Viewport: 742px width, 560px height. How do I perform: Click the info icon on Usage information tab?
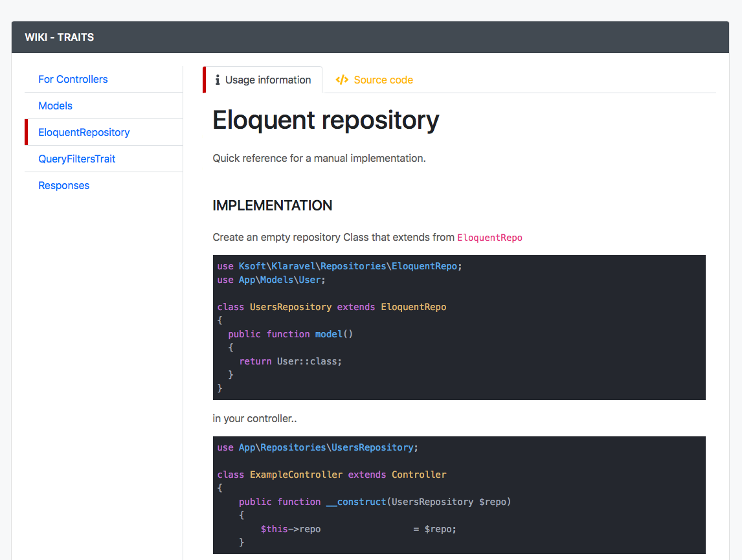(x=218, y=80)
